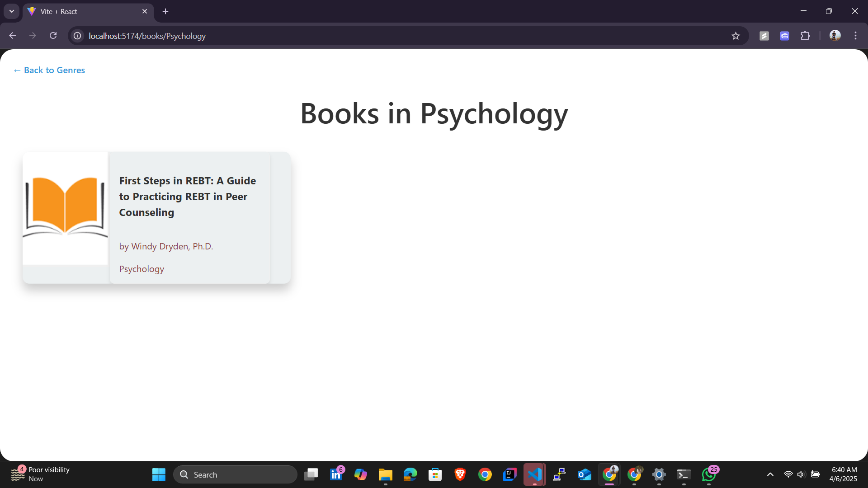Viewport: 868px width, 488px height.
Task: Open WhatsApp from the taskbar
Action: pos(708,474)
